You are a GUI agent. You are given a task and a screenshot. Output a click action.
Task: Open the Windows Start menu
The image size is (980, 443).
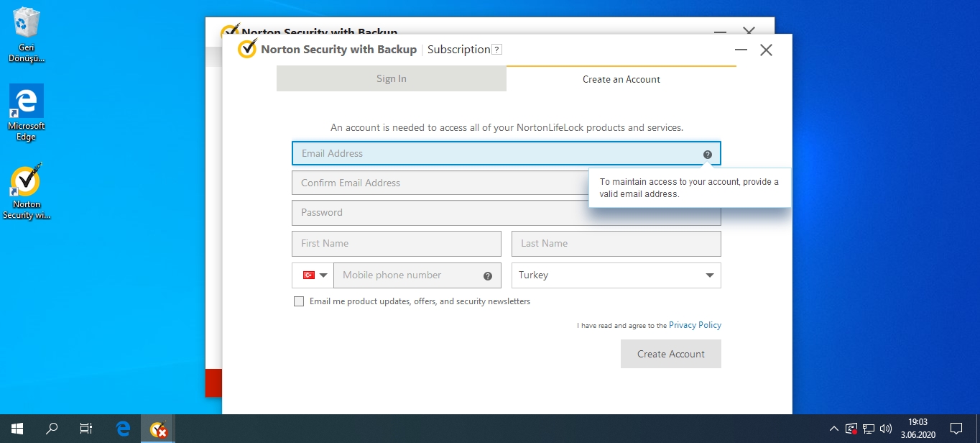click(x=17, y=429)
